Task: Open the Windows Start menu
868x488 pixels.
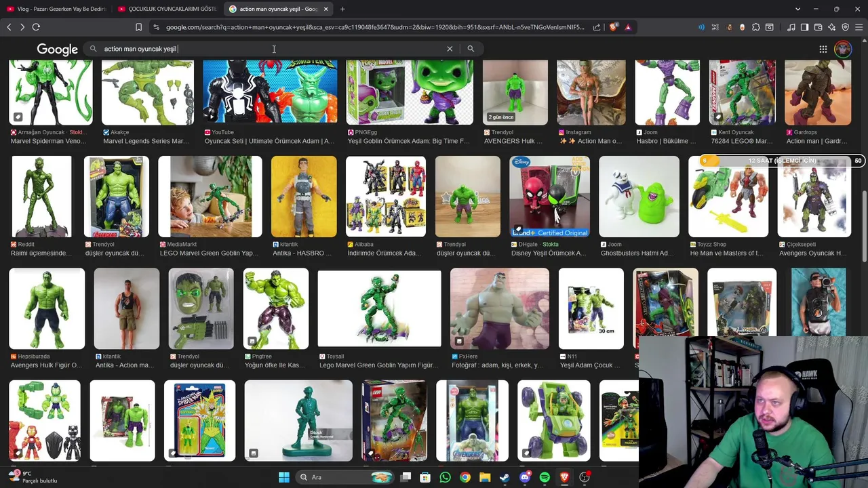Action: [x=284, y=477]
